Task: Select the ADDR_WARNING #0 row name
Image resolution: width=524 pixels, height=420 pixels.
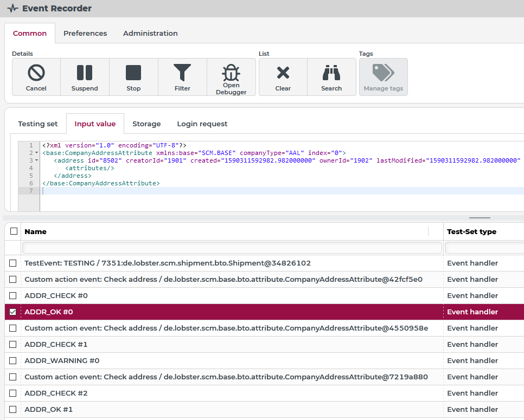Action: coord(62,360)
